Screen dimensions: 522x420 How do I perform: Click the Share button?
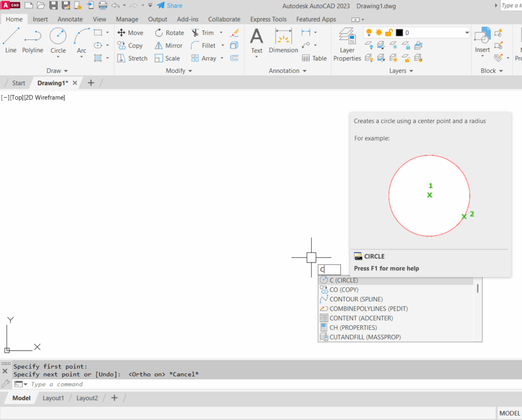(x=170, y=6)
